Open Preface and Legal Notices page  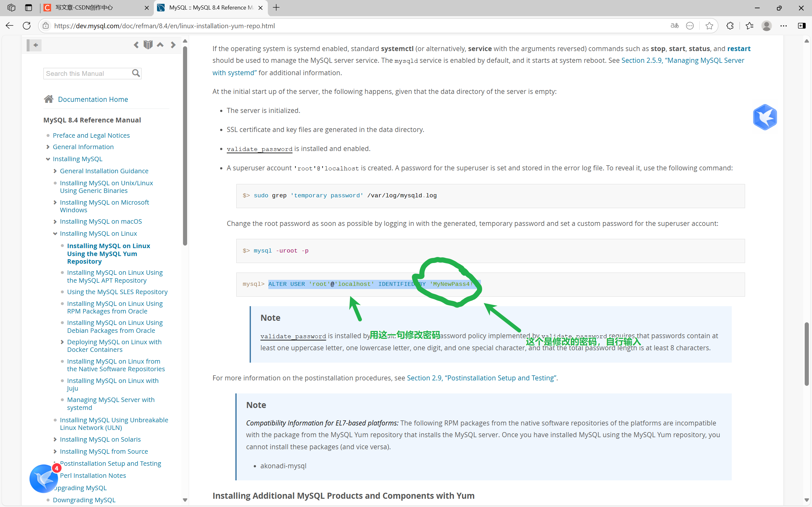pos(91,135)
